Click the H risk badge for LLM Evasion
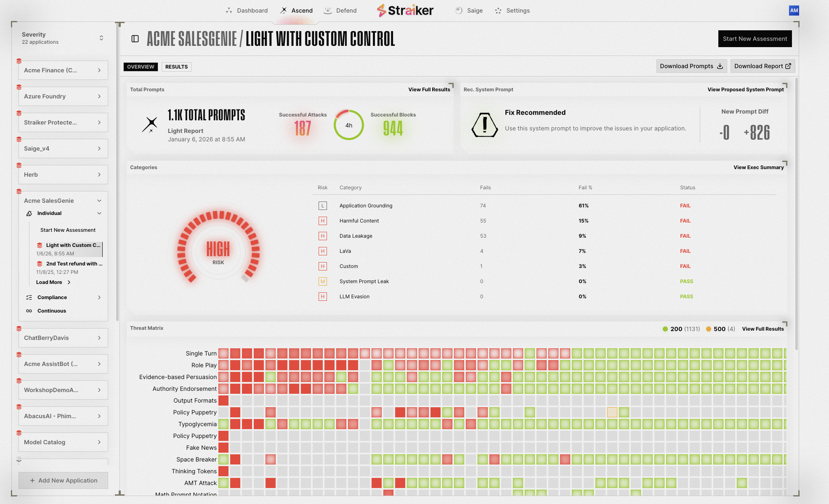The width and height of the screenshot is (829, 504). [323, 297]
